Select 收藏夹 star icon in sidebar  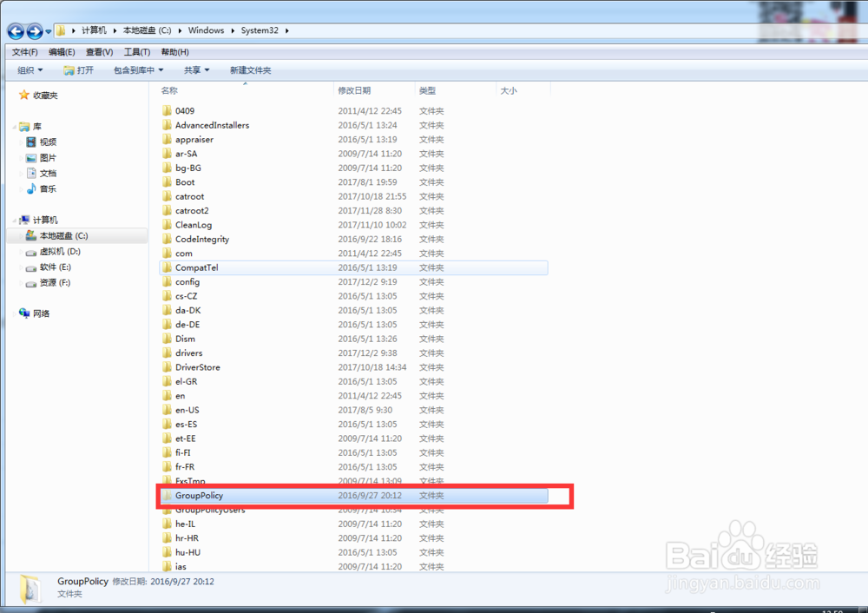pos(23,96)
